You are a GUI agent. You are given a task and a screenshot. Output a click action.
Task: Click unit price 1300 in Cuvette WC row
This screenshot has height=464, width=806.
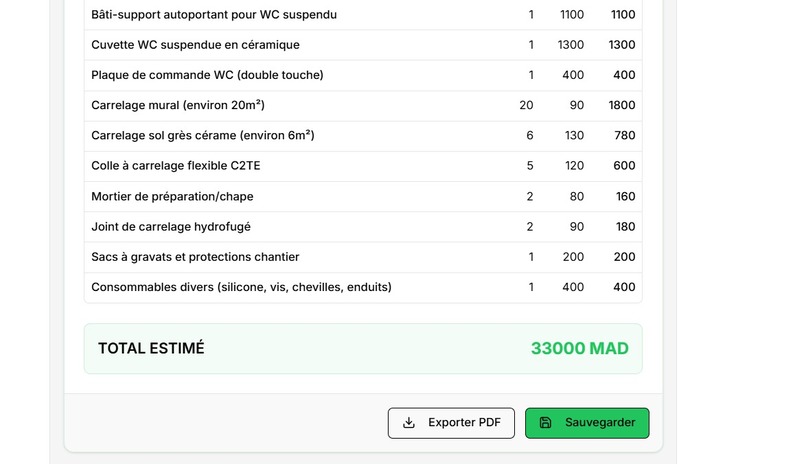coord(571,45)
